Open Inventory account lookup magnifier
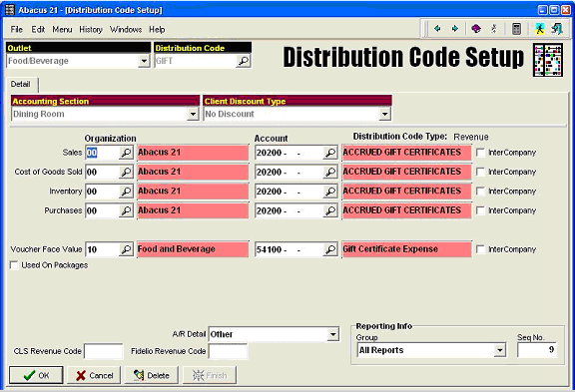Screen dimensions: 575x392 pyautogui.click(x=330, y=192)
